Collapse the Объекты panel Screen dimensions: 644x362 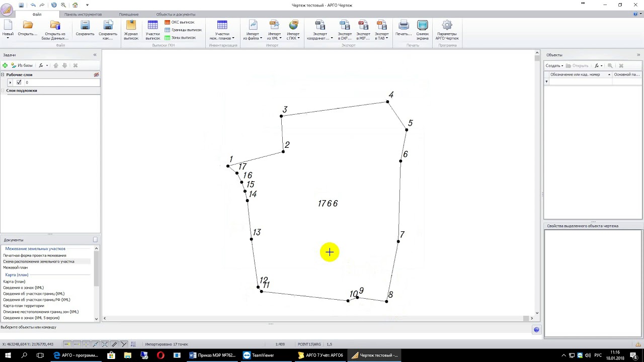coord(638,55)
